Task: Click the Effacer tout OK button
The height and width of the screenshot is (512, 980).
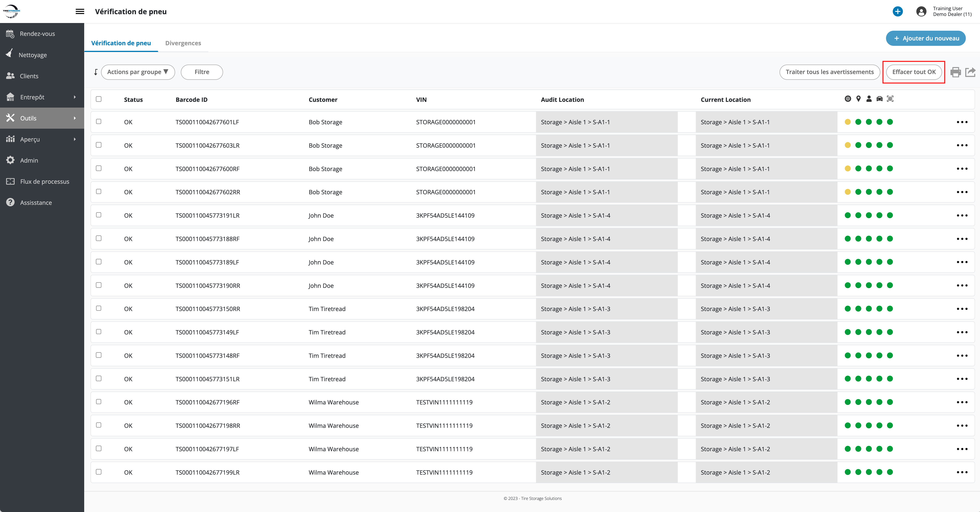Action: tap(914, 72)
